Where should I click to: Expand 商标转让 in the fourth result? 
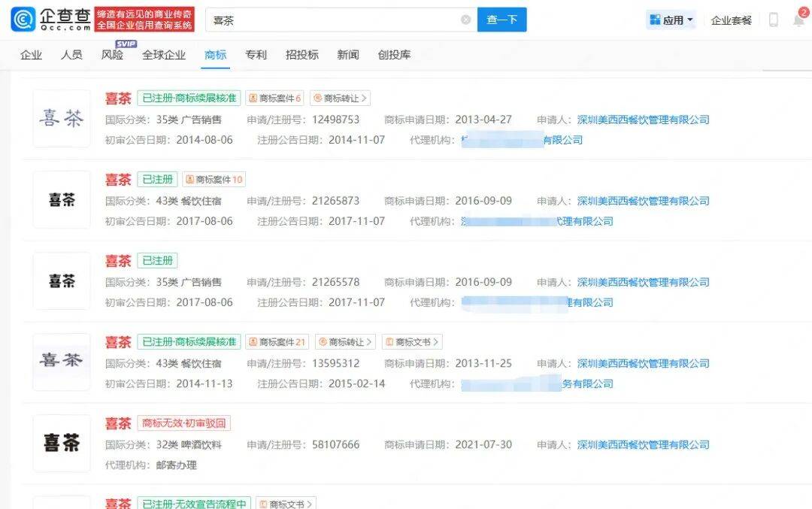[344, 342]
